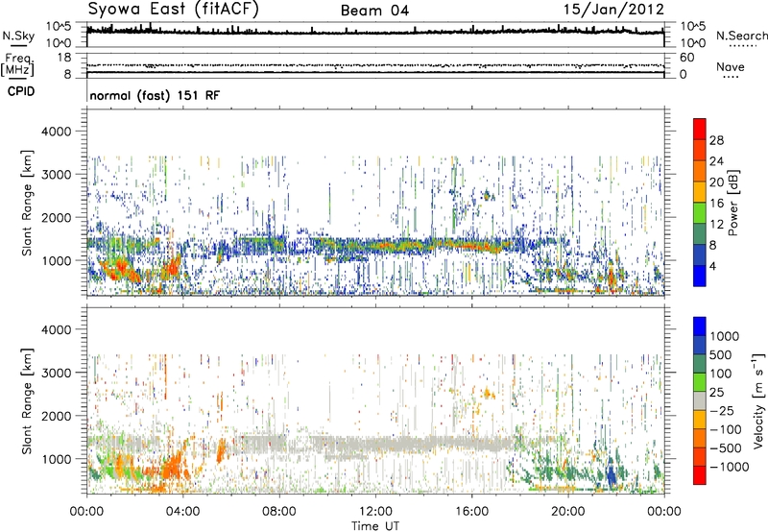Click the '60' Nave axis label
The height and width of the screenshot is (532, 768).
click(x=686, y=58)
